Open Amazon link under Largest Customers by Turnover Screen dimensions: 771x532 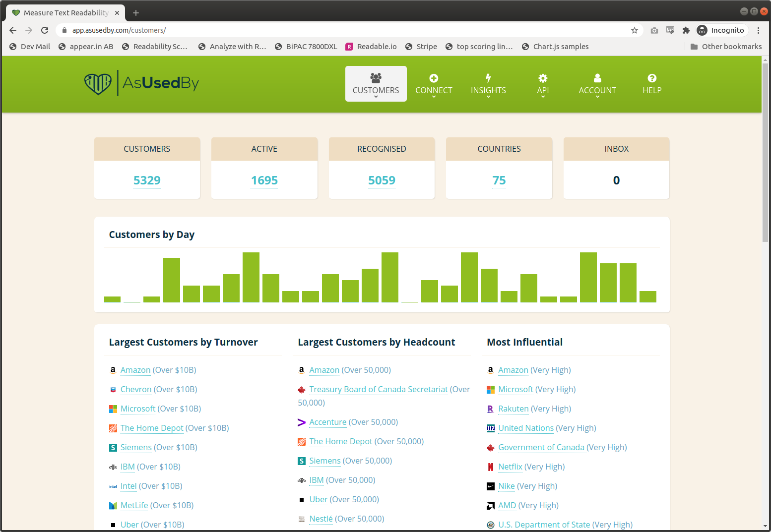135,370
